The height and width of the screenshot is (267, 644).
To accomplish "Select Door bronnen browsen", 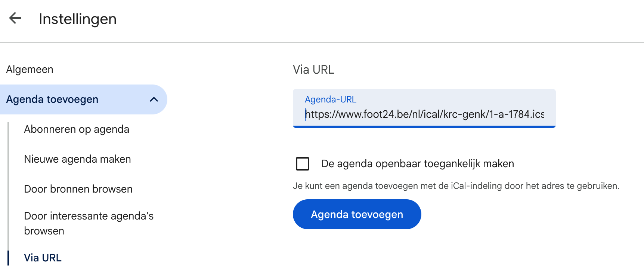I will (78, 189).
